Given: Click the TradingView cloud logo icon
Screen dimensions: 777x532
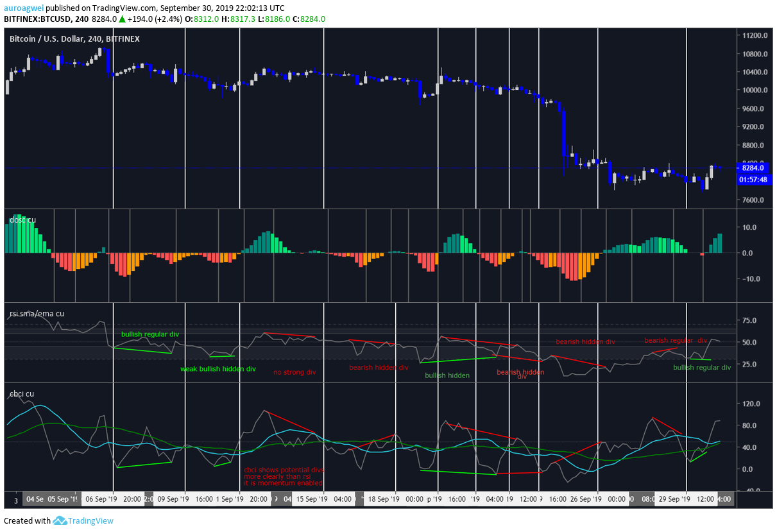Looking at the screenshot, I should point(60,520).
